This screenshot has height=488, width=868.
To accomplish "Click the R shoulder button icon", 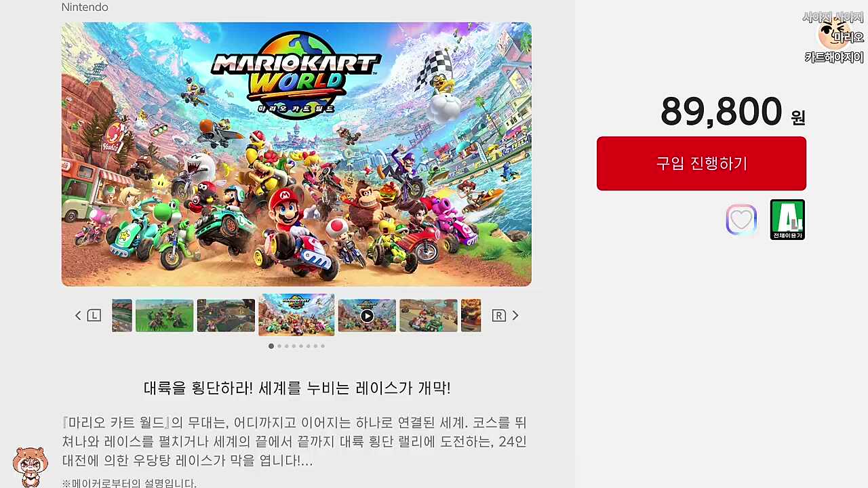I will (x=499, y=315).
